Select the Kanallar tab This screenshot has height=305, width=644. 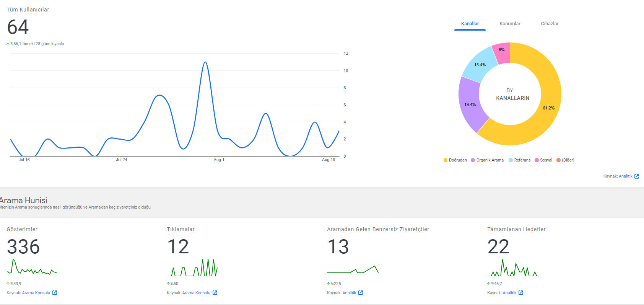470,24
